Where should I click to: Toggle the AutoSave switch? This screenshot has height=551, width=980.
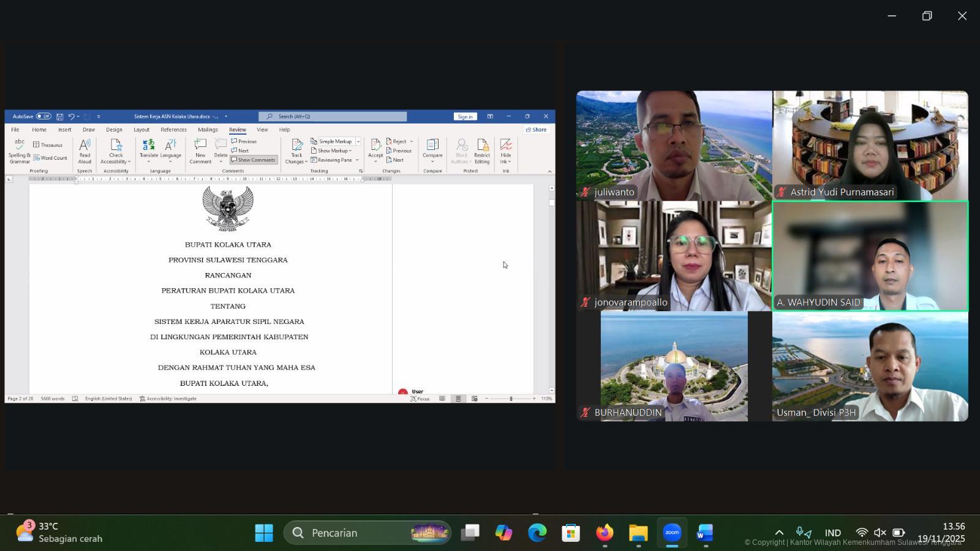pos(43,116)
